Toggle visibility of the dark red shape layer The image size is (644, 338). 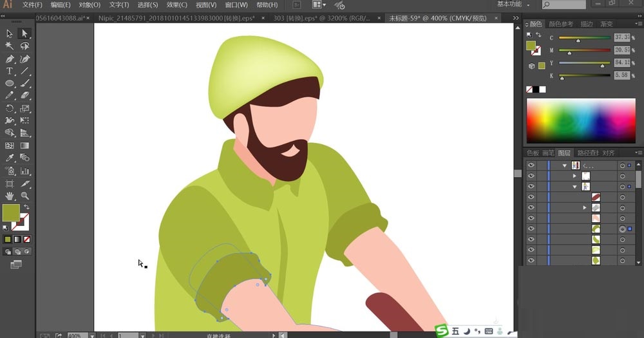coord(531,197)
